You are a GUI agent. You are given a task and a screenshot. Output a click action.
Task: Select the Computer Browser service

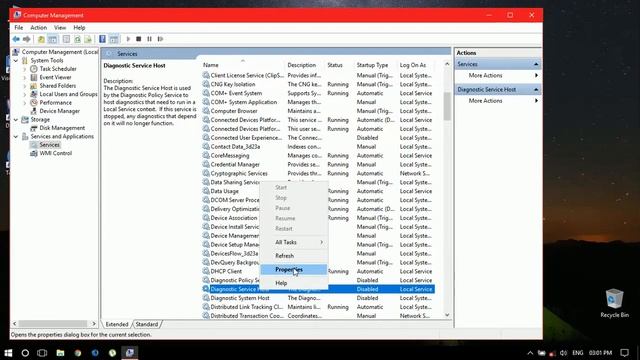pyautogui.click(x=318, y=111)
